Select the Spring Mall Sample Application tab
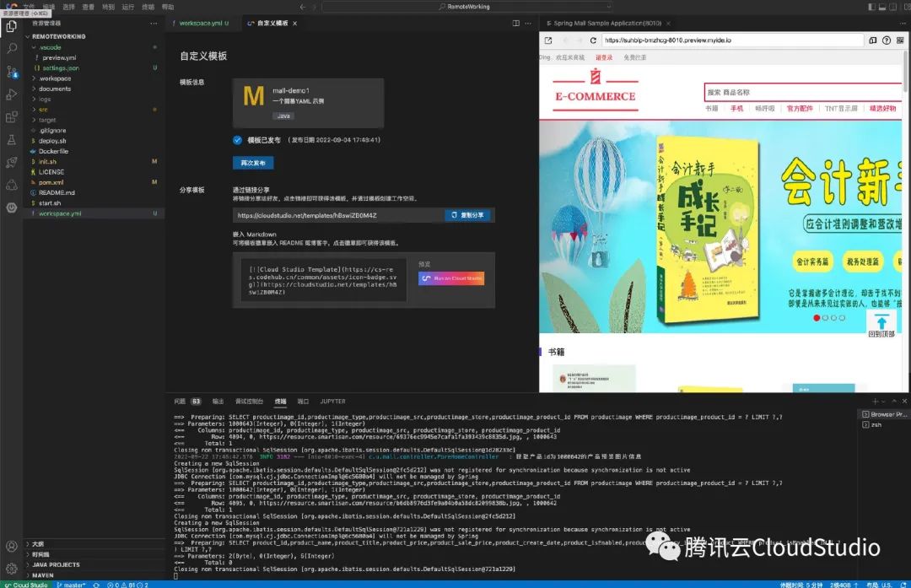The width and height of the screenshot is (911, 588). tap(607, 24)
